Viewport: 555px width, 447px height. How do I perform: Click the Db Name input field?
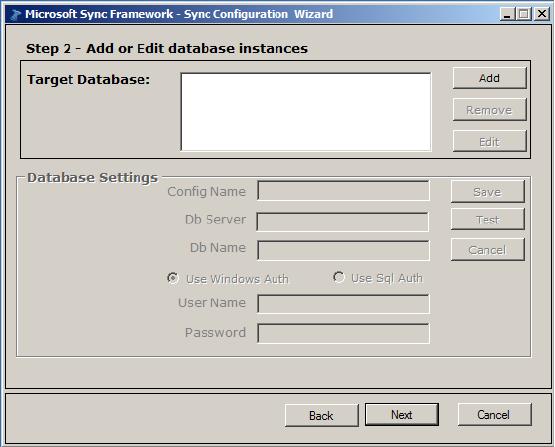(343, 250)
